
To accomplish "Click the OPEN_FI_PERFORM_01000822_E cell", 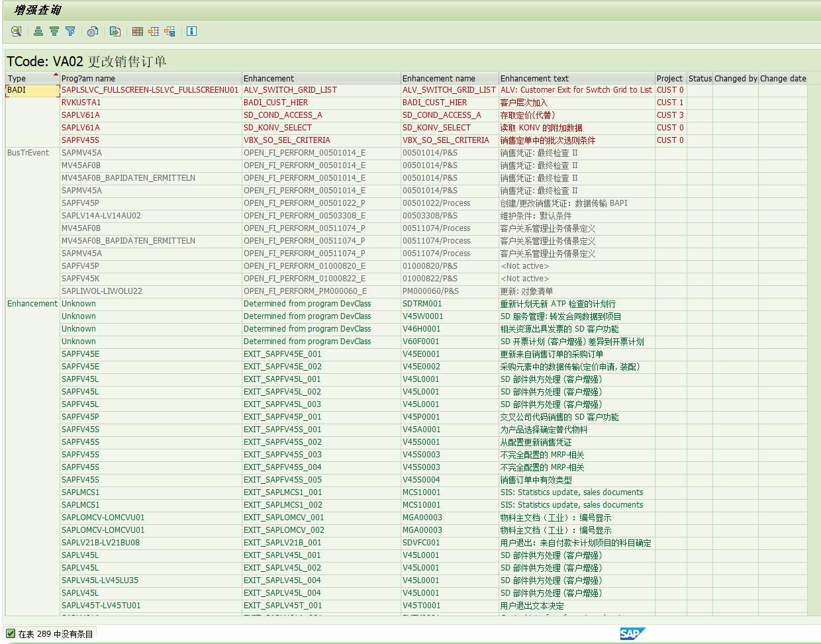I will [321, 279].
